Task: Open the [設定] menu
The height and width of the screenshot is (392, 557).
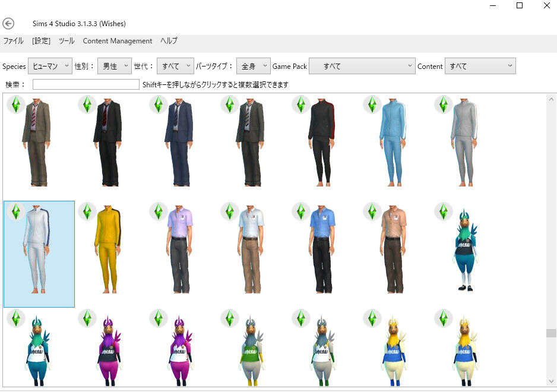Action: tap(41, 41)
